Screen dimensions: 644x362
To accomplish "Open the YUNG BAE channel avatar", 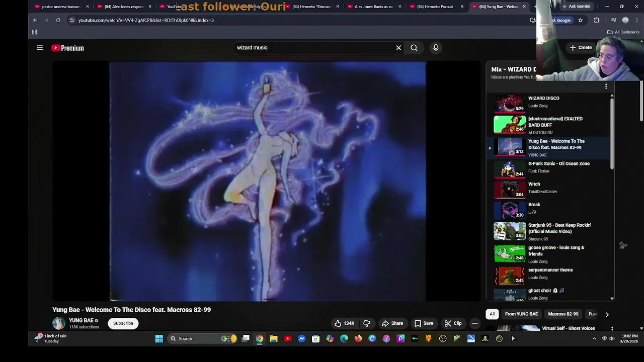I will point(59,323).
